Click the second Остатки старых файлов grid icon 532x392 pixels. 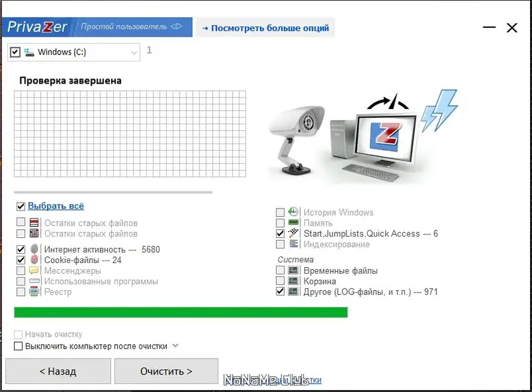pyautogui.click(x=35, y=233)
